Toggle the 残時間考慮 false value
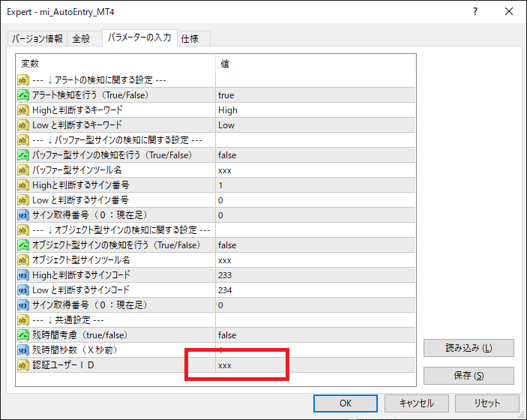Image resolution: width=527 pixels, height=420 pixels. [315, 335]
